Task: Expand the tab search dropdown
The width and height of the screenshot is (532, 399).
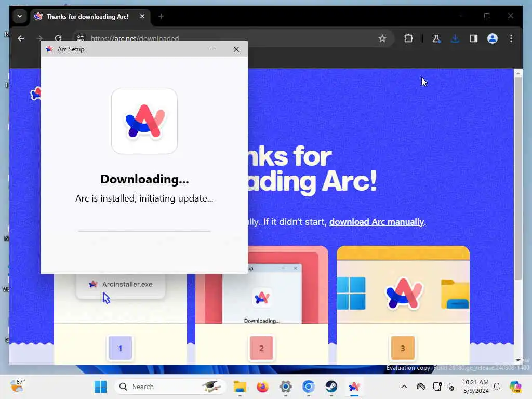Action: click(x=20, y=16)
